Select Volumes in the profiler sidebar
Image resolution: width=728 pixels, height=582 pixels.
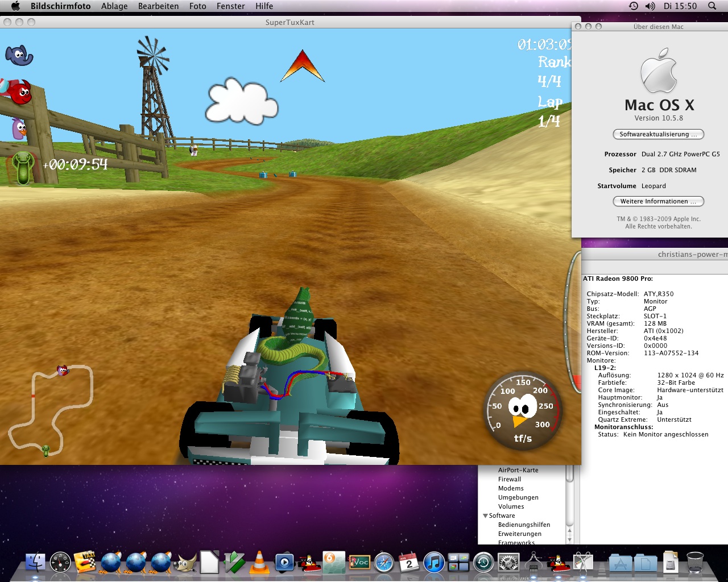tap(511, 506)
